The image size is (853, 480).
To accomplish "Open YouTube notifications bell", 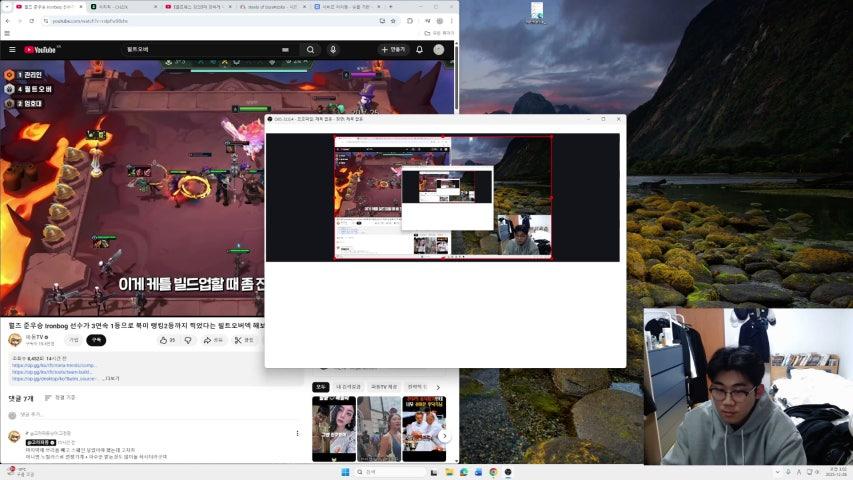I will pos(419,49).
